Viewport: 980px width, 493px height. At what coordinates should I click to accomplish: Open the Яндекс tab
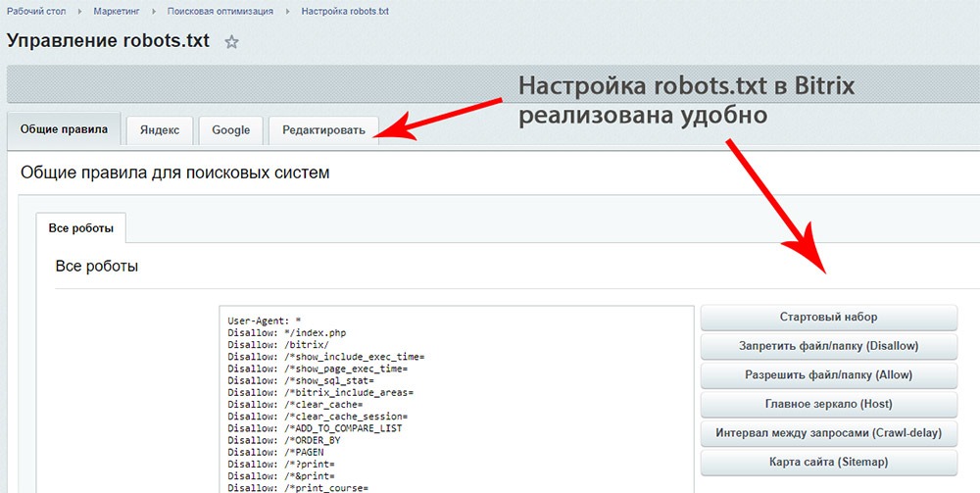click(x=160, y=130)
